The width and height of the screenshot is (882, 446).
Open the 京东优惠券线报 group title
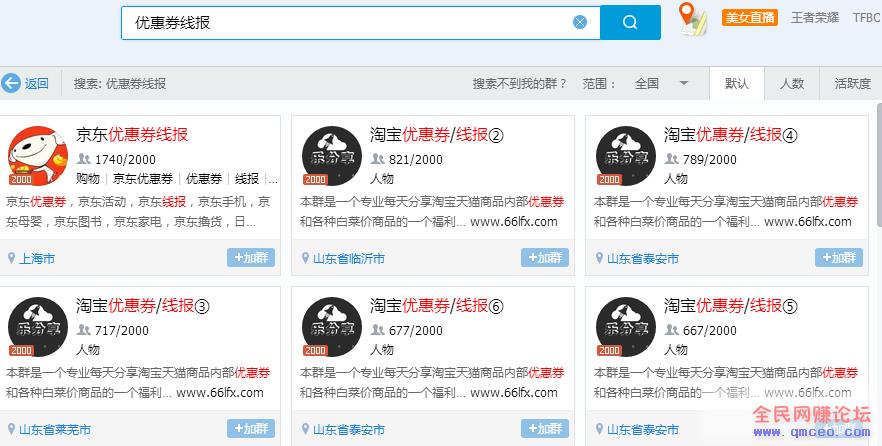click(132, 134)
